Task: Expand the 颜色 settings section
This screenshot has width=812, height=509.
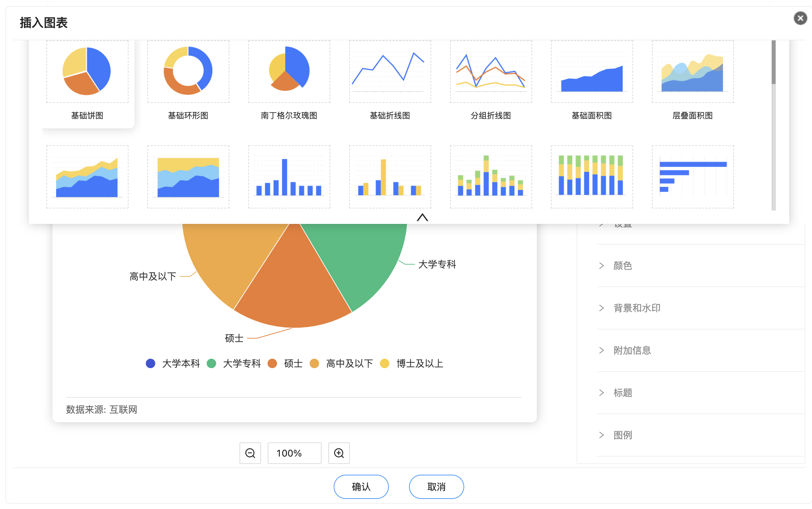Action: point(701,266)
